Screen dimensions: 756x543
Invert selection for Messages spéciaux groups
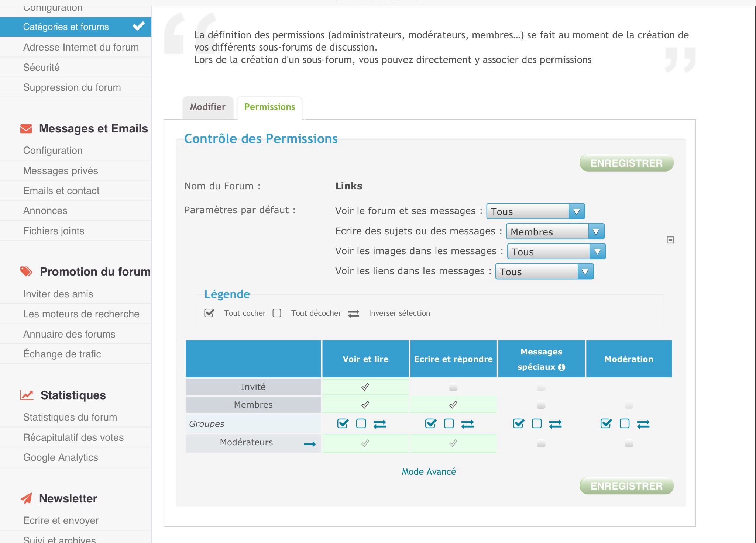click(x=555, y=424)
